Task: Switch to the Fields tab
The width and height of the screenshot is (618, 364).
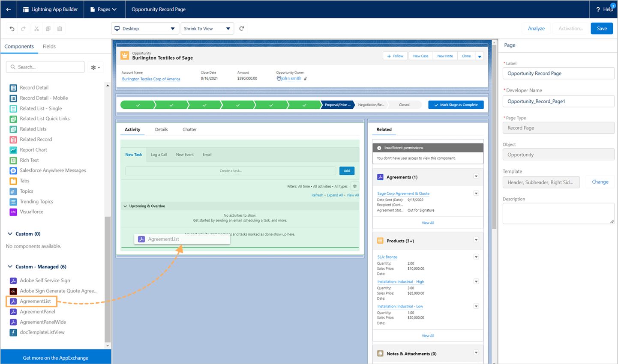Action: [49, 46]
